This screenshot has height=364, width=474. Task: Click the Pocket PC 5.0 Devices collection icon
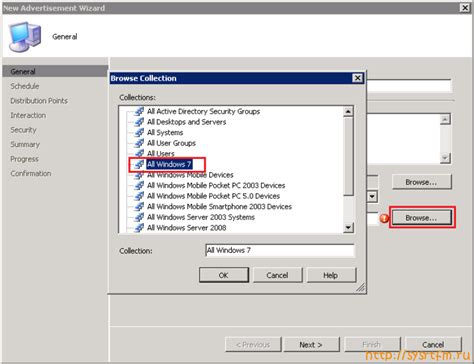(139, 196)
